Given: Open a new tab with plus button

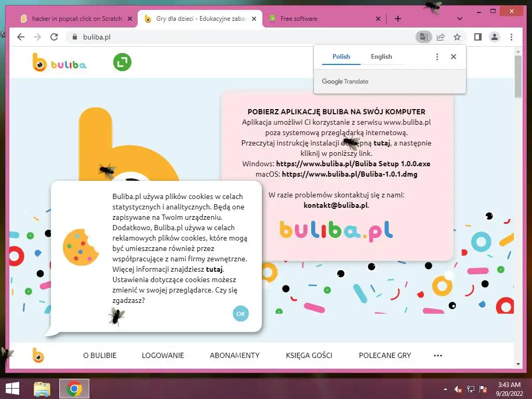Looking at the screenshot, I should pos(398,19).
